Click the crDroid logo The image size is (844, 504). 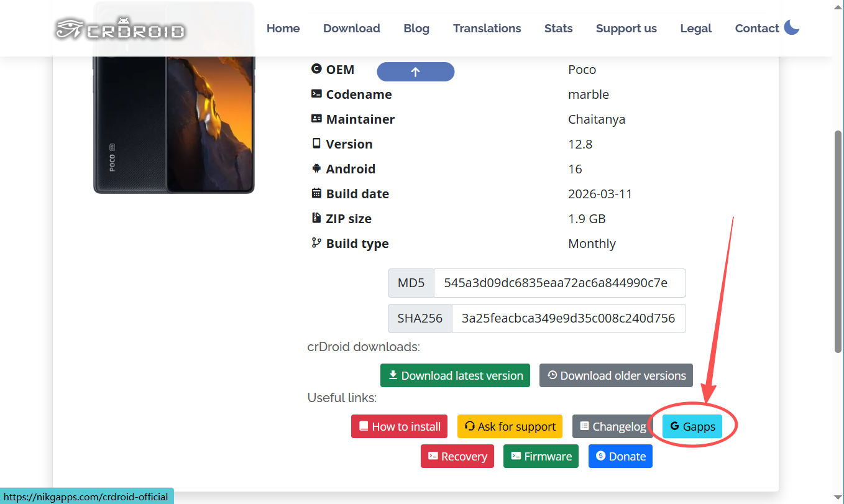click(121, 29)
